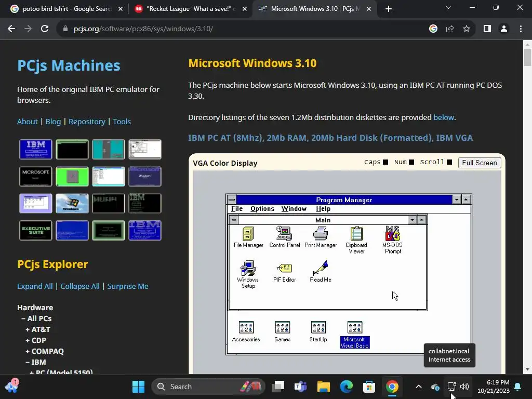Open Microsoft Store from the taskbar

coord(369,387)
